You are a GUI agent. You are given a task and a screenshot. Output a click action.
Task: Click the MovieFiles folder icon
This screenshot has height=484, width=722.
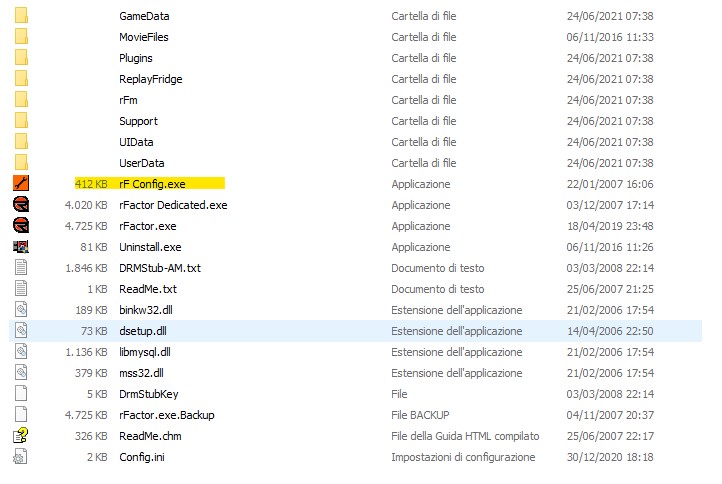point(21,36)
